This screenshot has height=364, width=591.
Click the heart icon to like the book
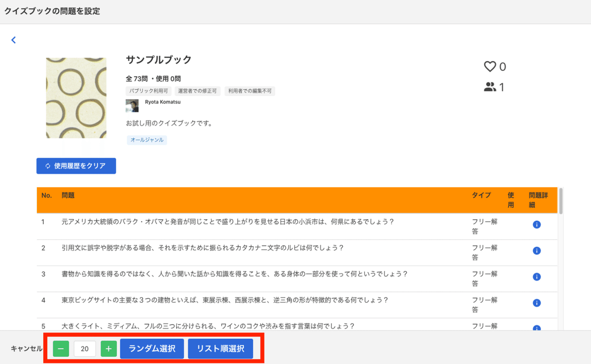coord(490,66)
